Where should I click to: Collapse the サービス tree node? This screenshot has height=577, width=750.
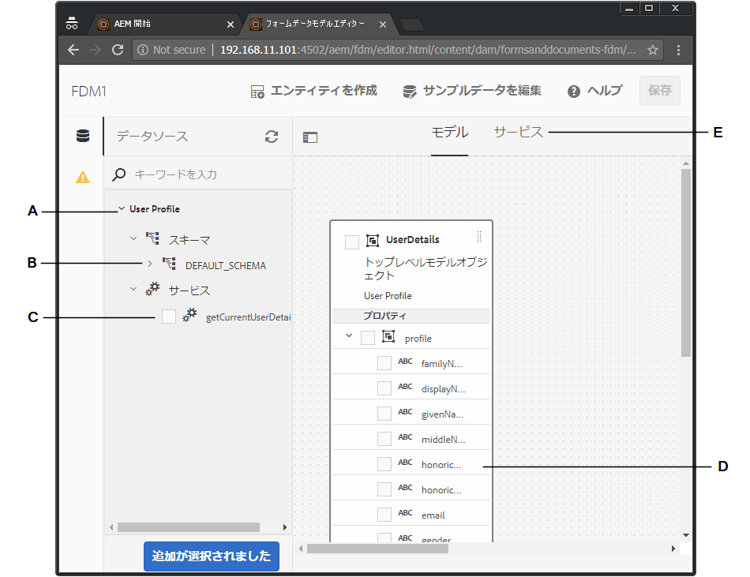tap(133, 289)
